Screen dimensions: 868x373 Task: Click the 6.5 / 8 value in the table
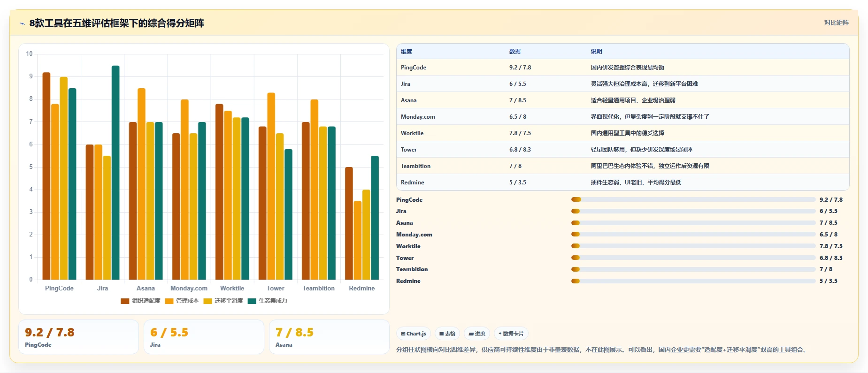pos(518,117)
